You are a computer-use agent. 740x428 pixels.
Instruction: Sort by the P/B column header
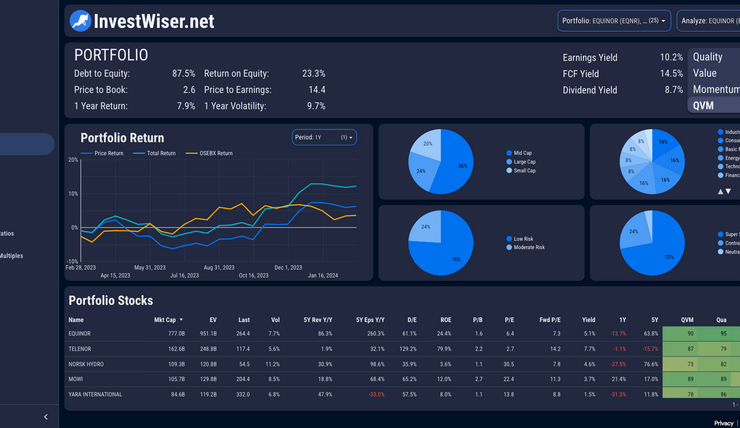(x=478, y=320)
